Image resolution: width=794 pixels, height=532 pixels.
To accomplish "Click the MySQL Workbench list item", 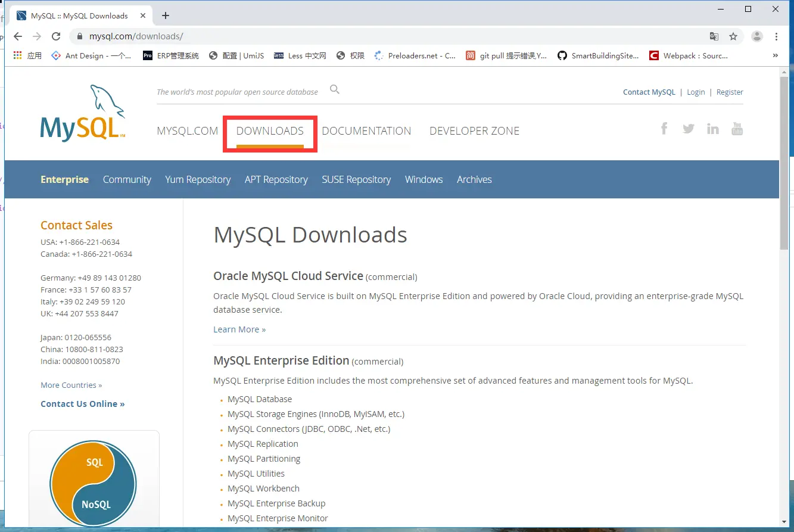I will click(x=263, y=489).
